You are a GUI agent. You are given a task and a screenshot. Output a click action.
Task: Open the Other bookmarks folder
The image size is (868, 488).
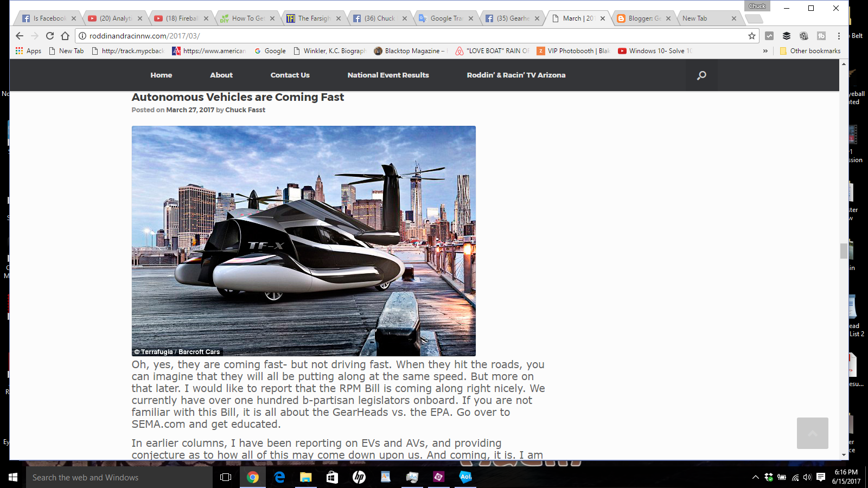[x=811, y=50]
